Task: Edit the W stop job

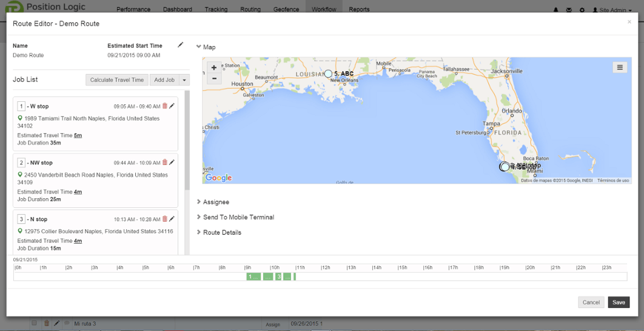Action: 172,106
